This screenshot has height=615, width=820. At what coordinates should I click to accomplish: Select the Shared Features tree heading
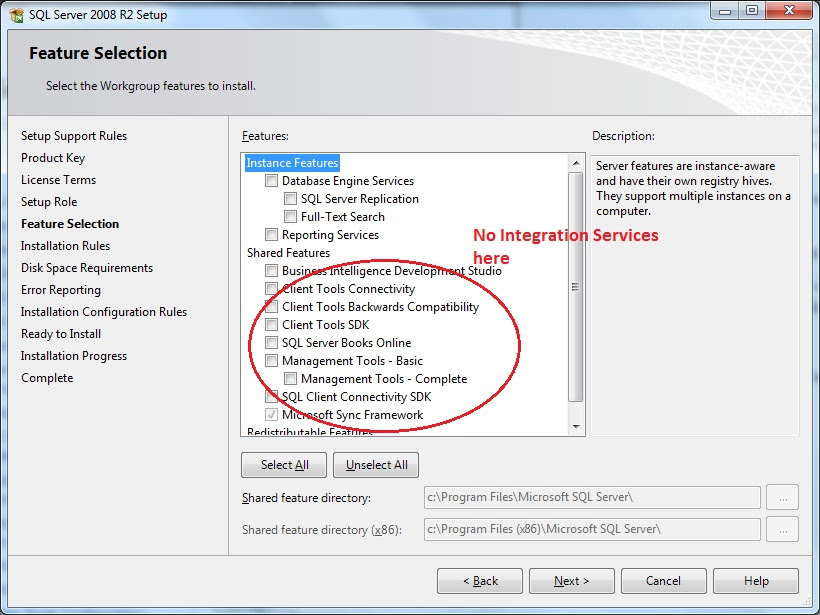(288, 253)
